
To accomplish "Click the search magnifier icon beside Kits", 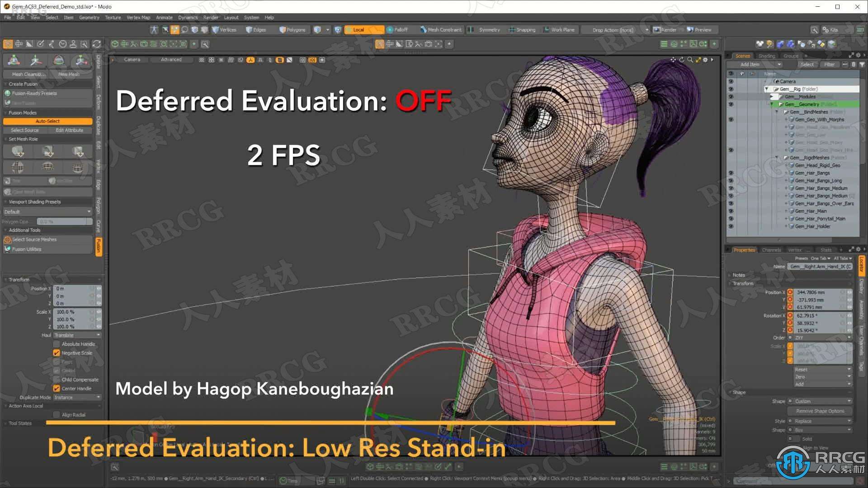I will [814, 30].
